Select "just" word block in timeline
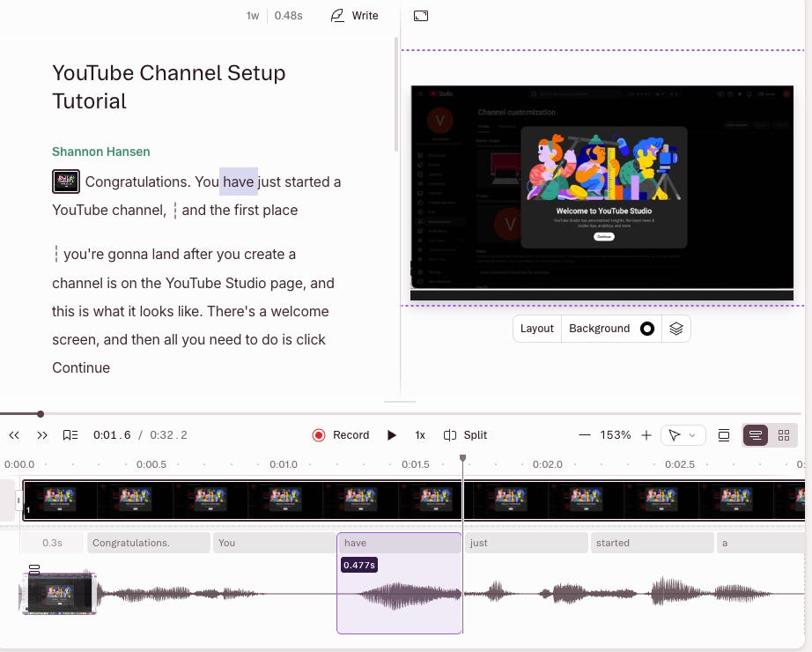This screenshot has width=812, height=652. [526, 543]
